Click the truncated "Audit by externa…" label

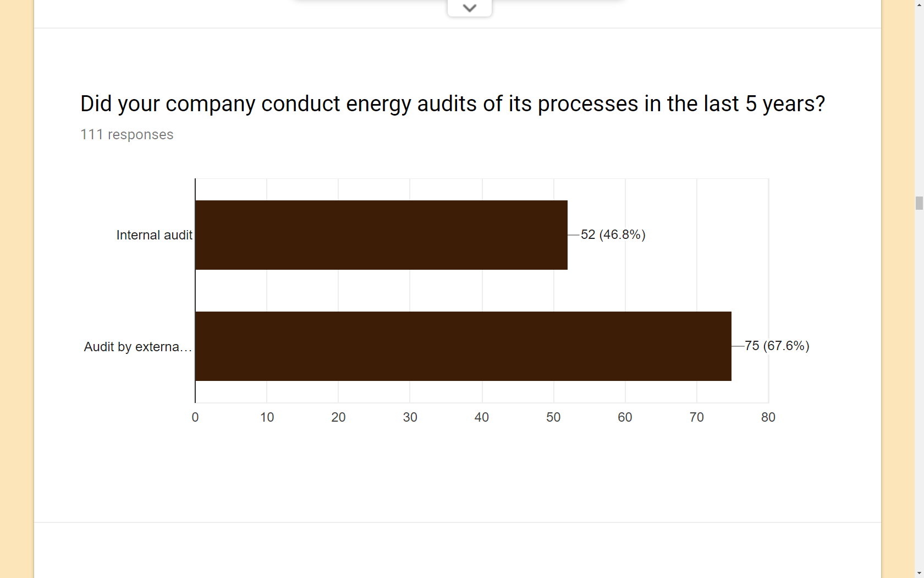137,347
